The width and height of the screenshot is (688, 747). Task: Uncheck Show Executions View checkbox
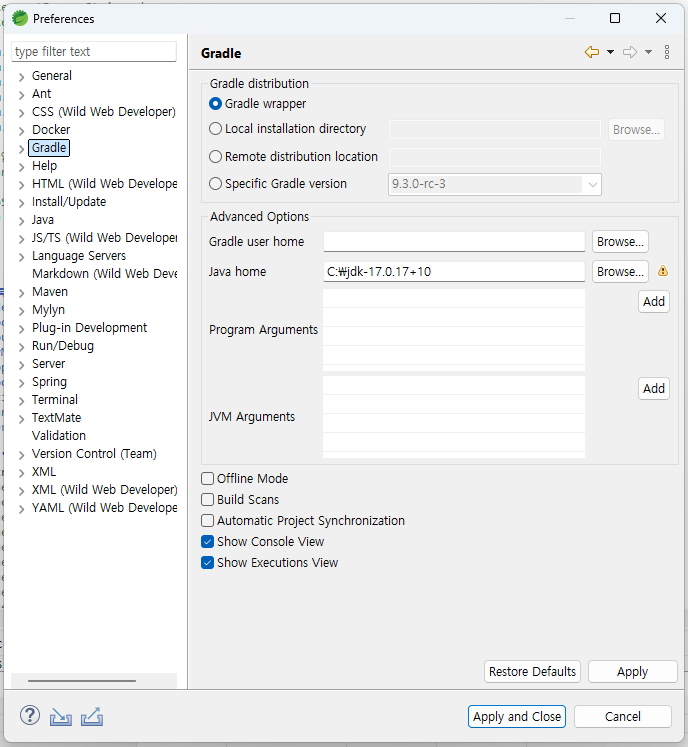pyautogui.click(x=207, y=562)
